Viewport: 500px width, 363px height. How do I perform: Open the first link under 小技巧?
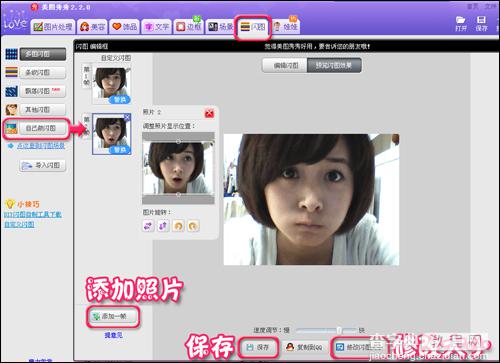(33, 214)
